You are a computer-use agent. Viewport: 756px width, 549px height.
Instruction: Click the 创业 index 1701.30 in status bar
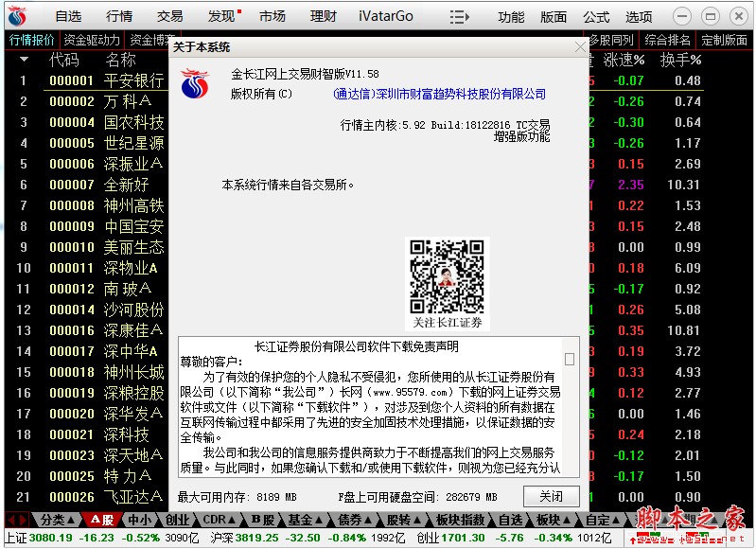click(x=463, y=538)
